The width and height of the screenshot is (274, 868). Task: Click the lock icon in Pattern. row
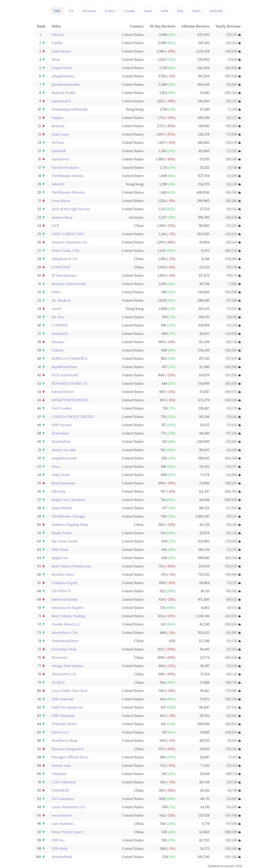(x=240, y=35)
